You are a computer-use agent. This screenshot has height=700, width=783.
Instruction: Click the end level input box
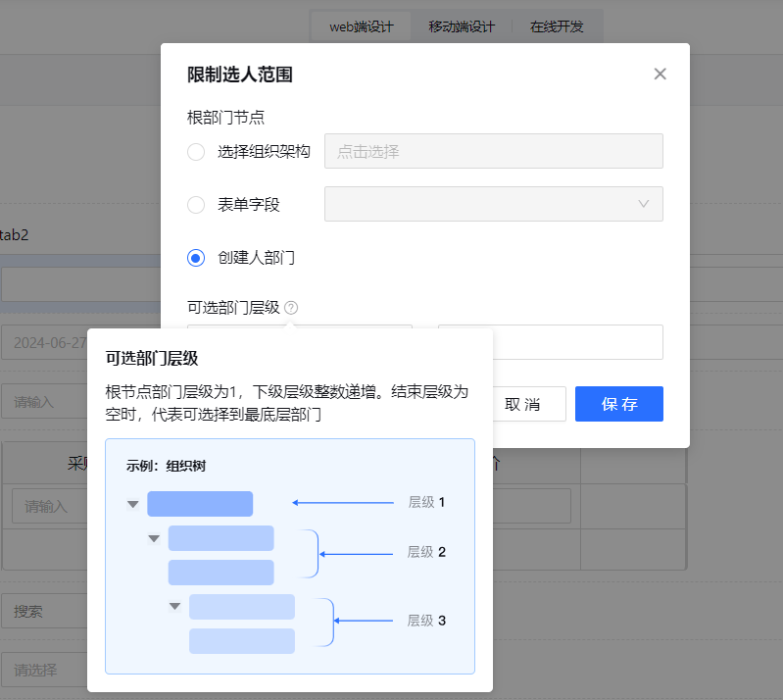coord(551,342)
